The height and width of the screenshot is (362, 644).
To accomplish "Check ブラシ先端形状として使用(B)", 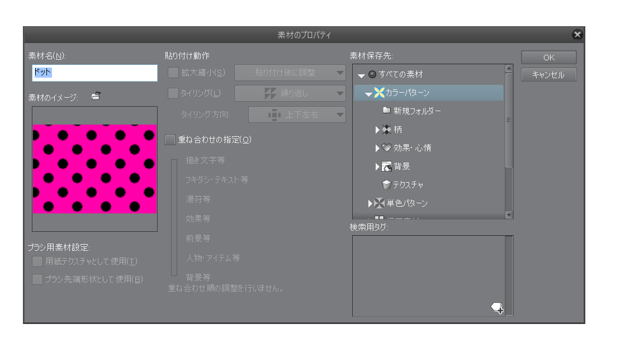I will coord(37,279).
